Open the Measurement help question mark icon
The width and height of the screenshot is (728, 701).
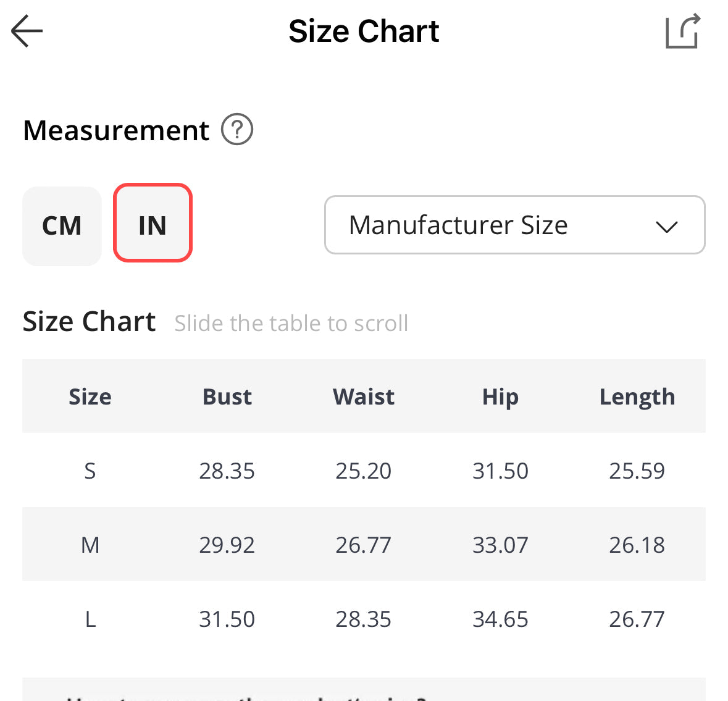pyautogui.click(x=237, y=130)
